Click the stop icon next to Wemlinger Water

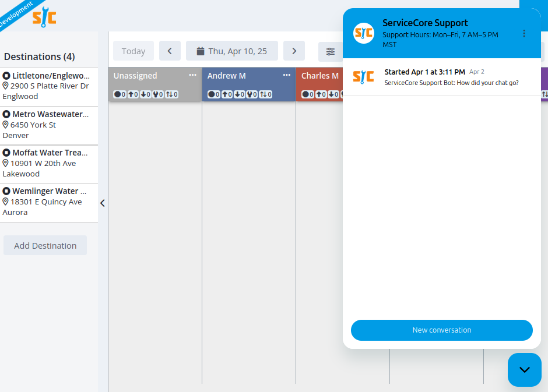tap(6, 191)
